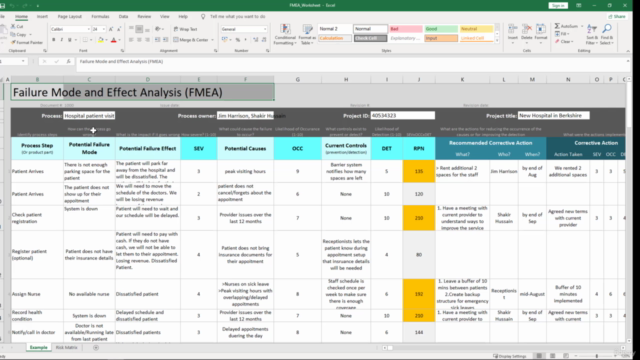Open the font size 24 dropdown
Viewport: 640px width, 360px height.
point(104,29)
